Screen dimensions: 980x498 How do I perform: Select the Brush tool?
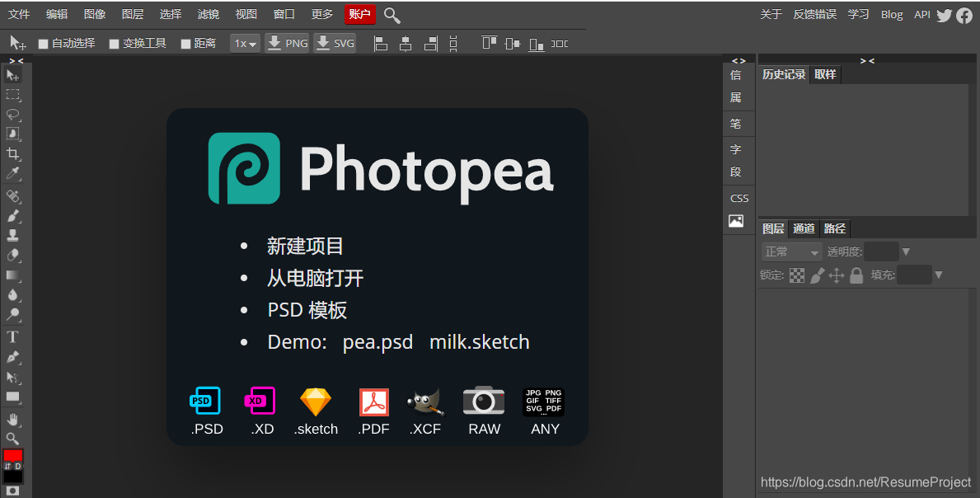(12, 216)
